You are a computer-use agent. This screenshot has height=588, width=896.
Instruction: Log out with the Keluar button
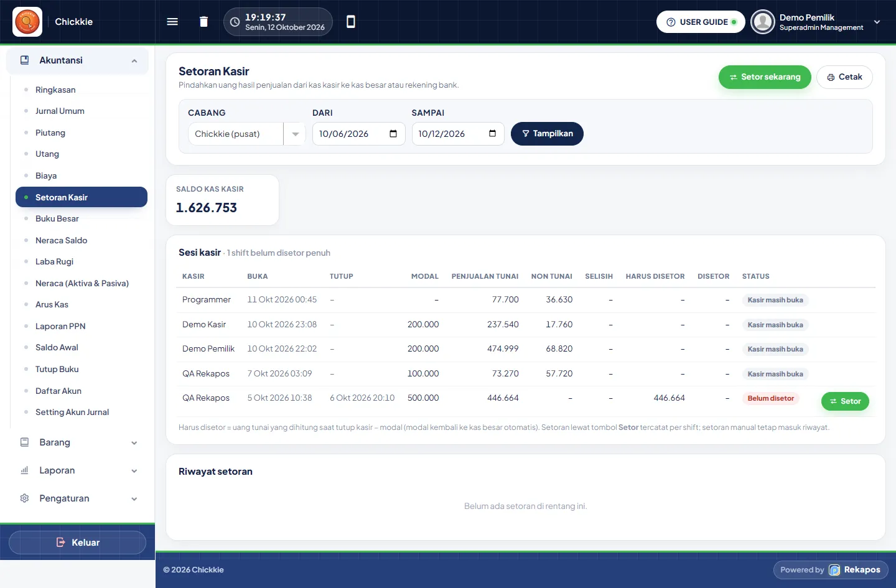(78, 543)
